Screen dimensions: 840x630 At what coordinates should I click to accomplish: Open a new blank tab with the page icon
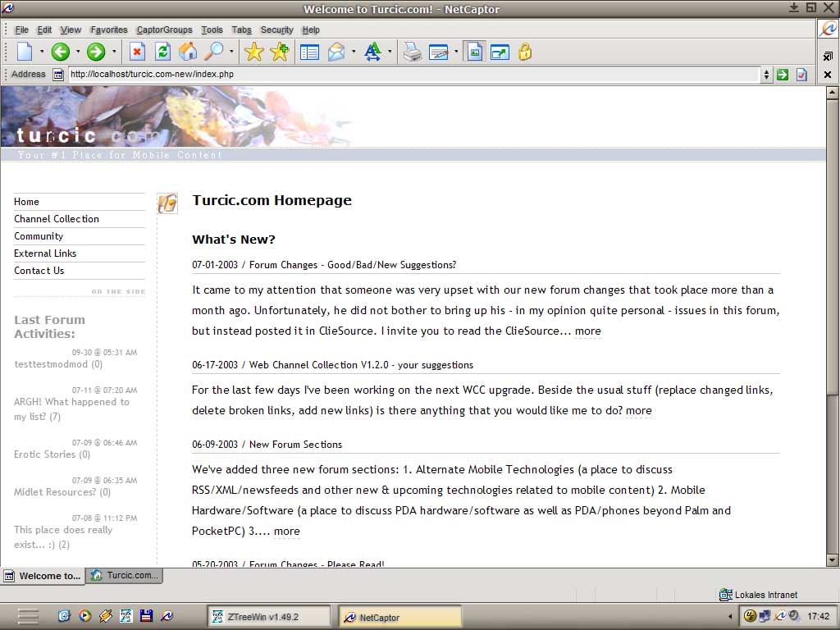tap(24, 52)
